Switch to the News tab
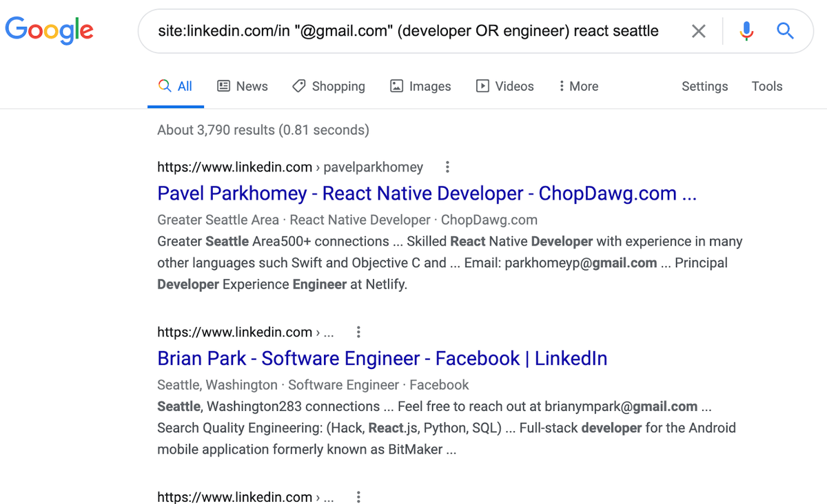The width and height of the screenshot is (827, 504). click(243, 86)
